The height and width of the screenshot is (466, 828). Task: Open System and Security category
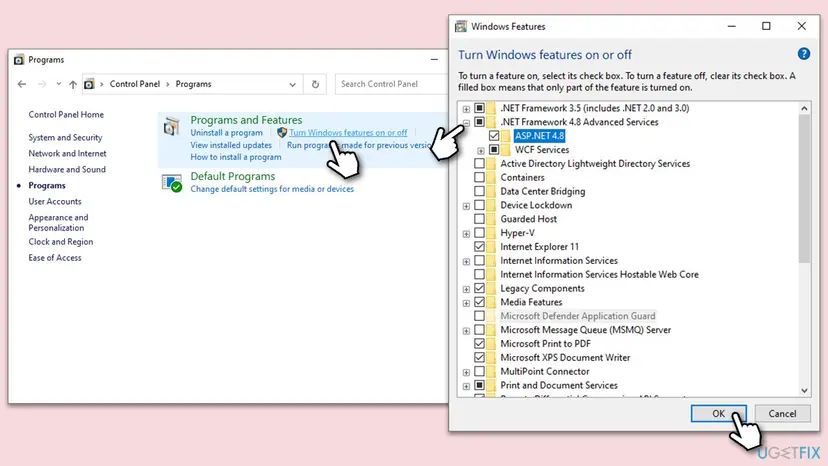(65, 137)
